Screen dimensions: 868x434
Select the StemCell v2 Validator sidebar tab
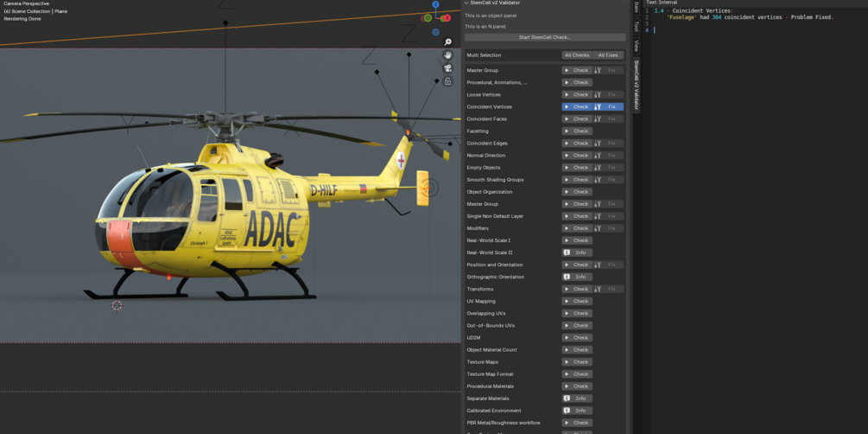click(636, 85)
